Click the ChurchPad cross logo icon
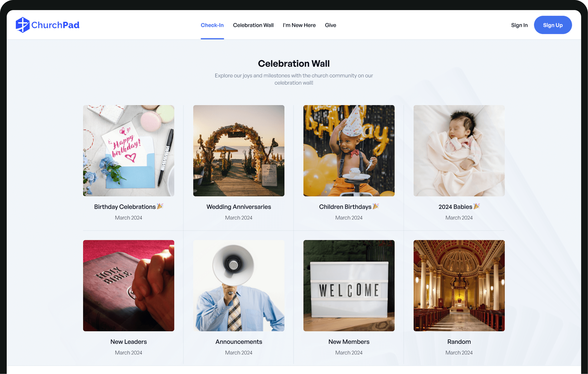588x374 pixels. point(22,25)
